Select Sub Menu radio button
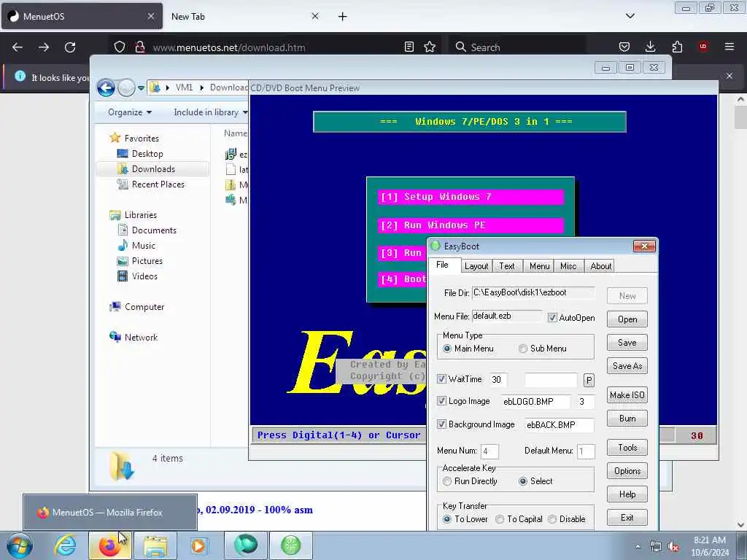The image size is (747, 560). point(523,349)
